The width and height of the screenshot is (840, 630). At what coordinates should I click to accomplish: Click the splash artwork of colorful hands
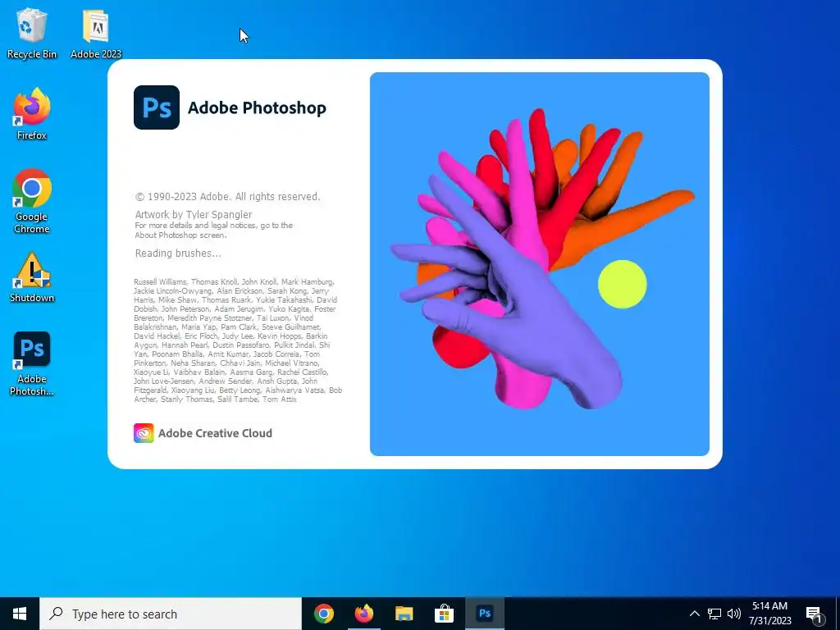[540, 263]
